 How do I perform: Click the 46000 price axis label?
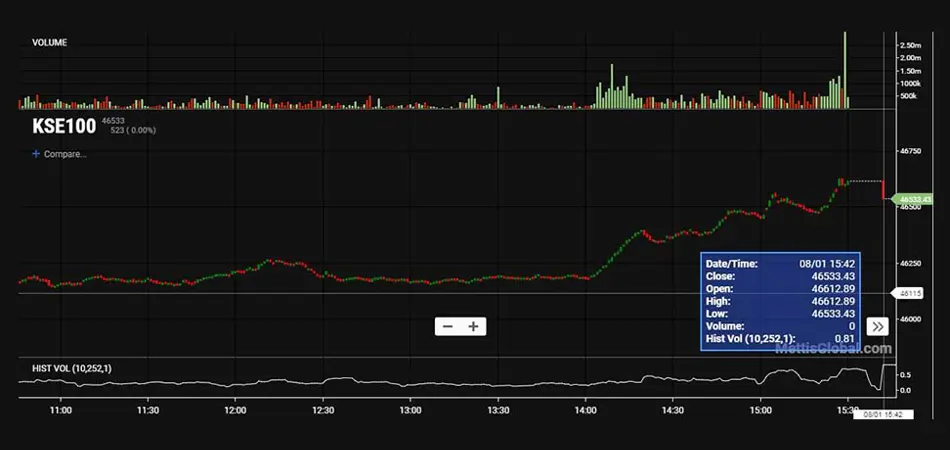tap(911, 319)
